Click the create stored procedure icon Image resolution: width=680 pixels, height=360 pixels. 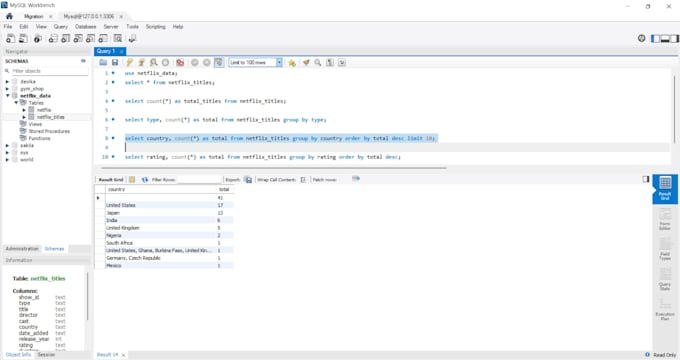[x=90, y=39]
